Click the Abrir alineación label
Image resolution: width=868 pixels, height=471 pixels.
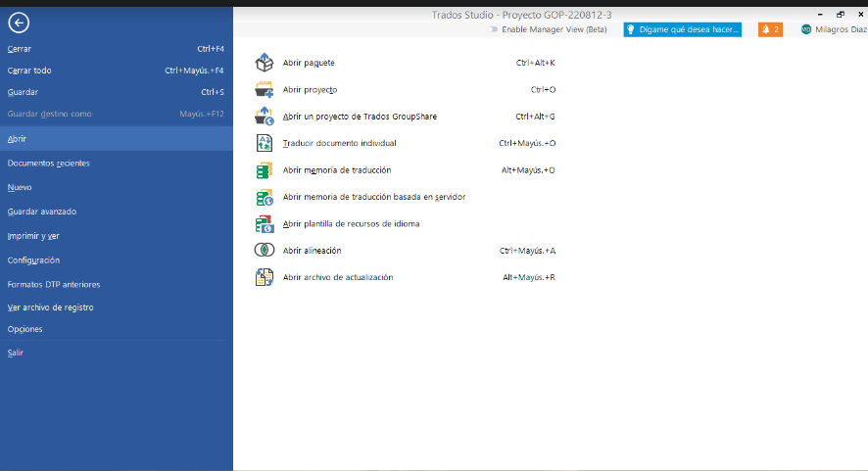(x=312, y=250)
